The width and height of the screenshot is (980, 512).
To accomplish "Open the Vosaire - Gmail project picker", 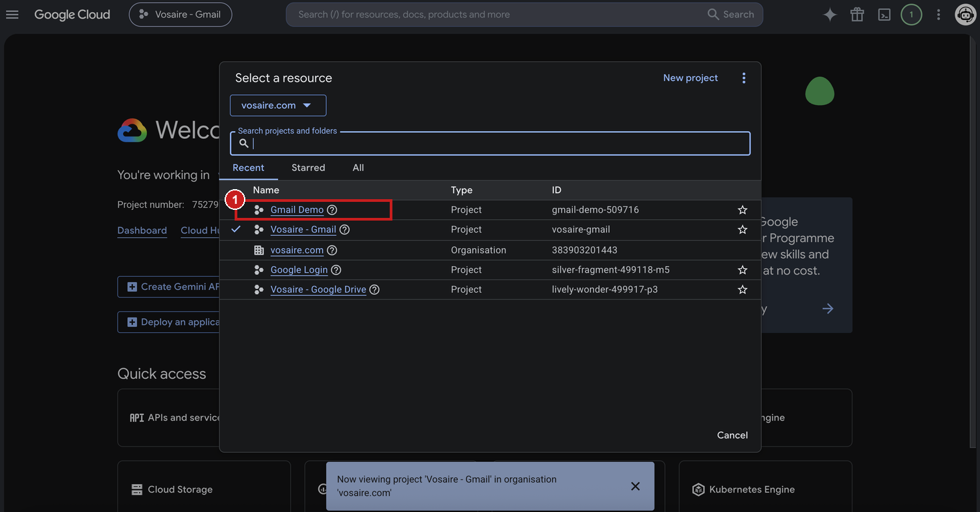I will click(x=180, y=14).
